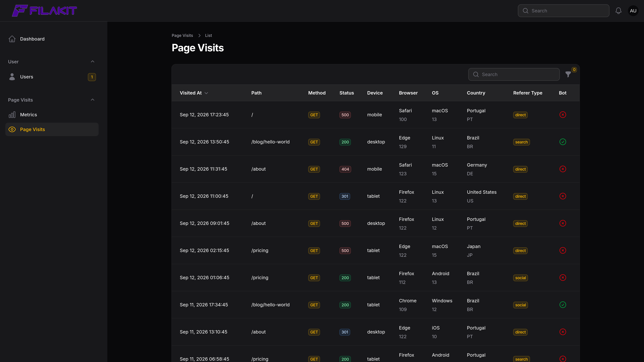Click the direct badge in 09:01:45 row
Viewport: 644px width, 362px height.
pyautogui.click(x=520, y=224)
